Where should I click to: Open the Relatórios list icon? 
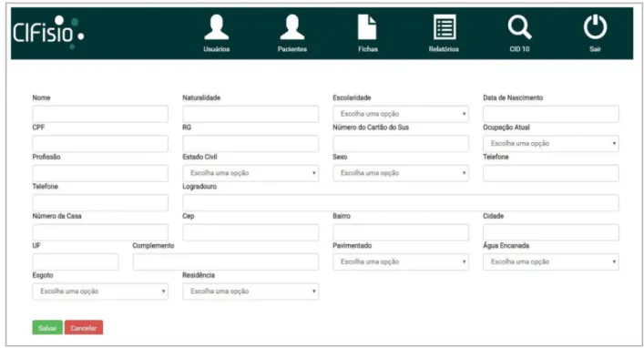pos(445,27)
